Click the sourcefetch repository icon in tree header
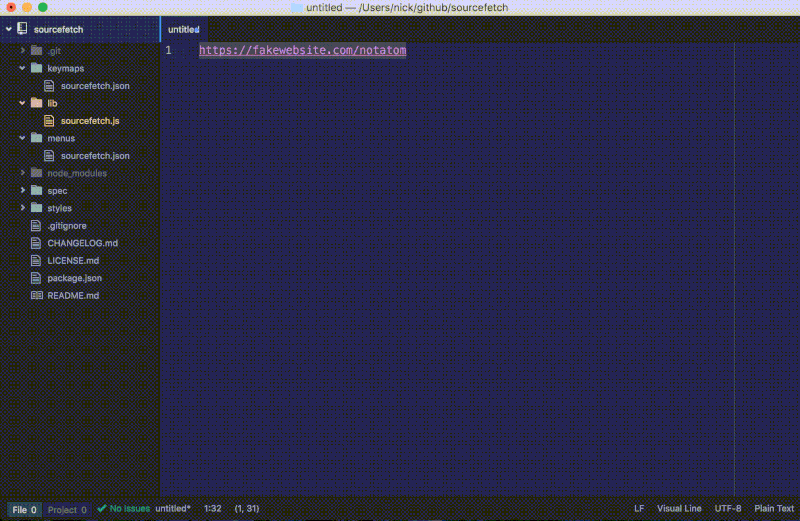The height and width of the screenshot is (521, 800). pos(22,30)
